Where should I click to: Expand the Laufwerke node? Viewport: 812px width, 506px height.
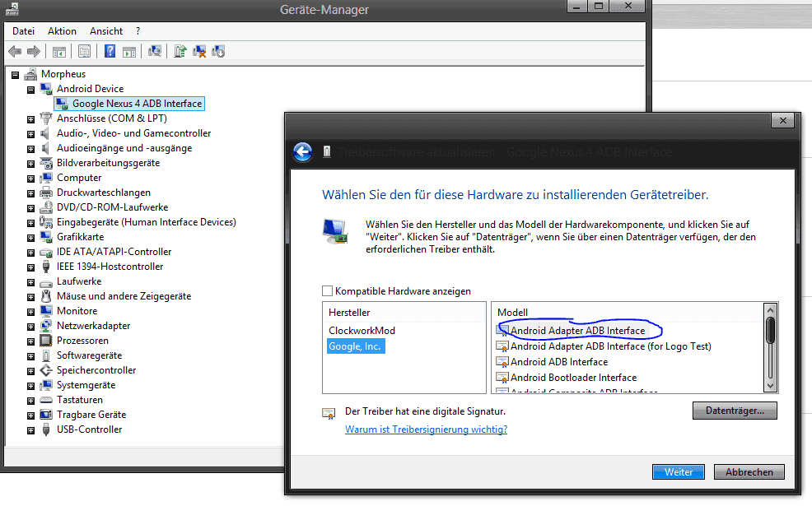[x=30, y=282]
